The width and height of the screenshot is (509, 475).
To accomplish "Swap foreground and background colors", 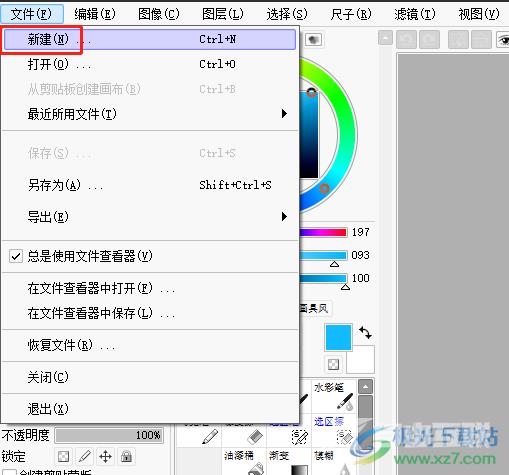I will 365,332.
